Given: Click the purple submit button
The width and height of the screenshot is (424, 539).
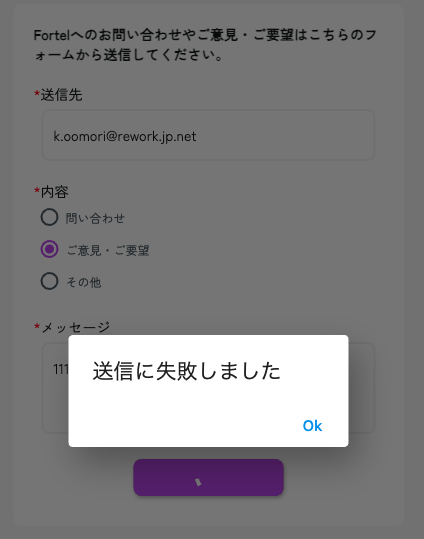Looking at the screenshot, I should tap(208, 477).
